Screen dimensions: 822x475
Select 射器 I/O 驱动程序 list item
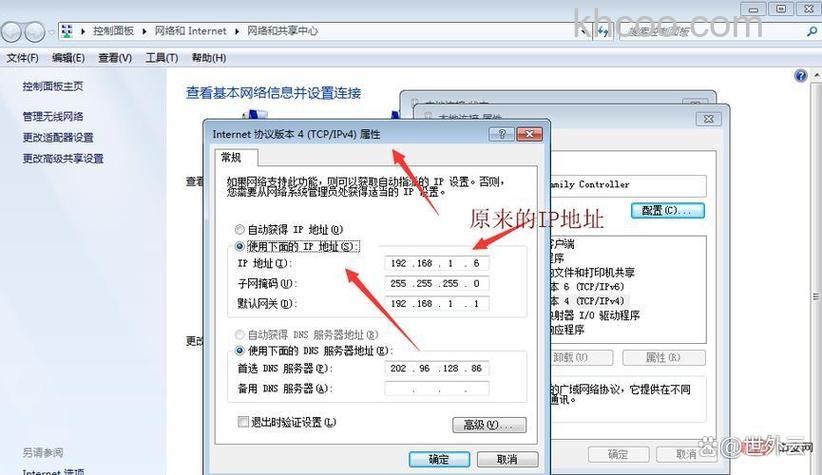[x=594, y=316]
